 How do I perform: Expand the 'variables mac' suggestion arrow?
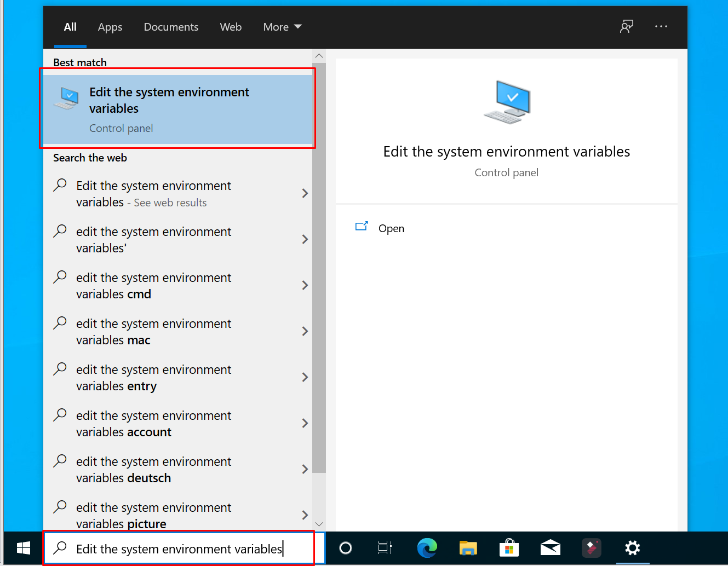coord(305,331)
